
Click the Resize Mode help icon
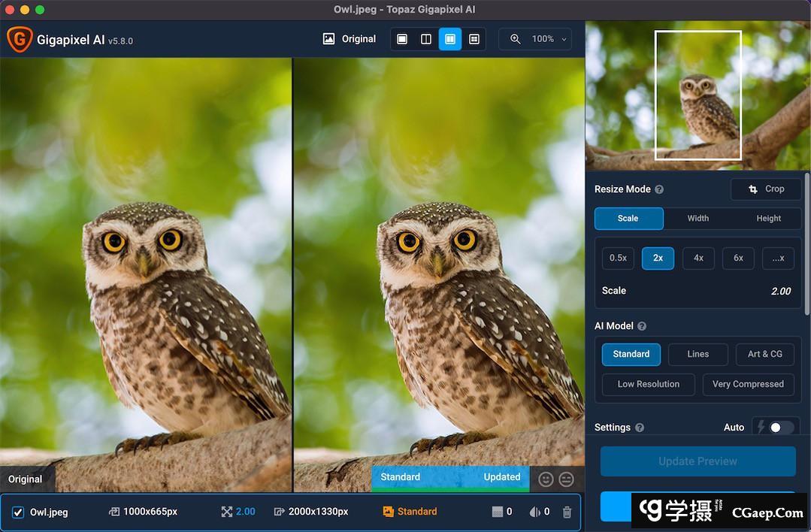coord(659,189)
